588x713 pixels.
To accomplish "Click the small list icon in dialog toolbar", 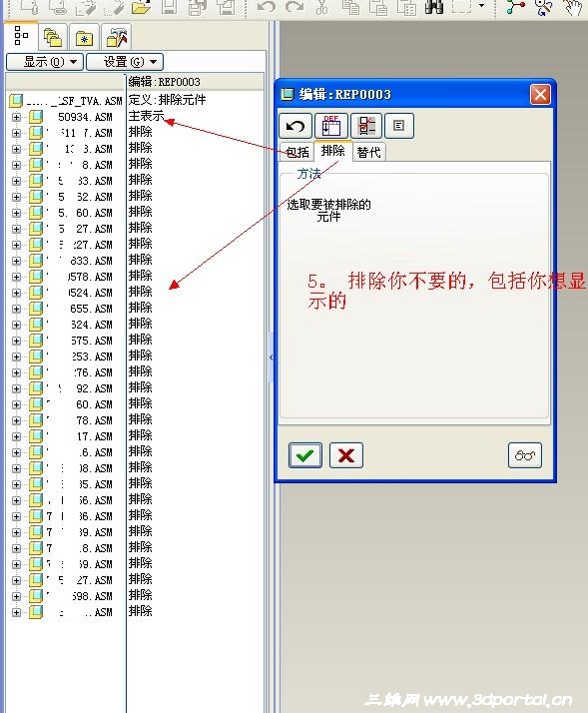I will tap(398, 126).
